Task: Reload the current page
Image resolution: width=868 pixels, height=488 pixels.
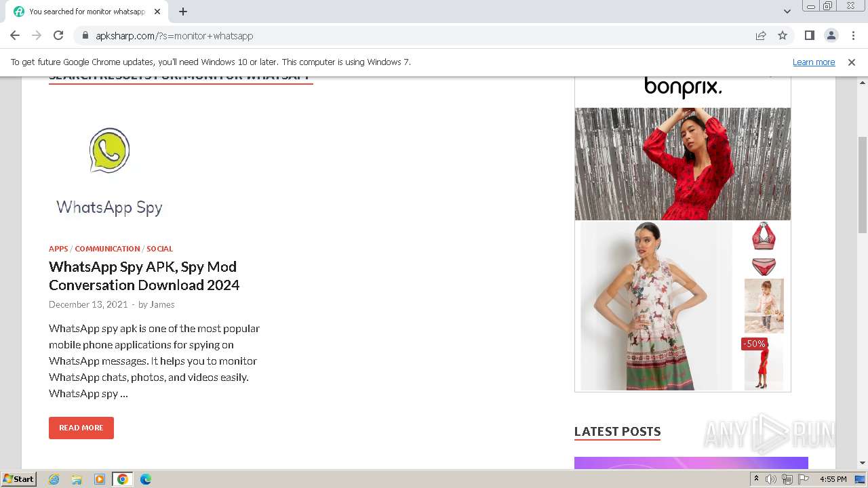Action: tap(58, 35)
